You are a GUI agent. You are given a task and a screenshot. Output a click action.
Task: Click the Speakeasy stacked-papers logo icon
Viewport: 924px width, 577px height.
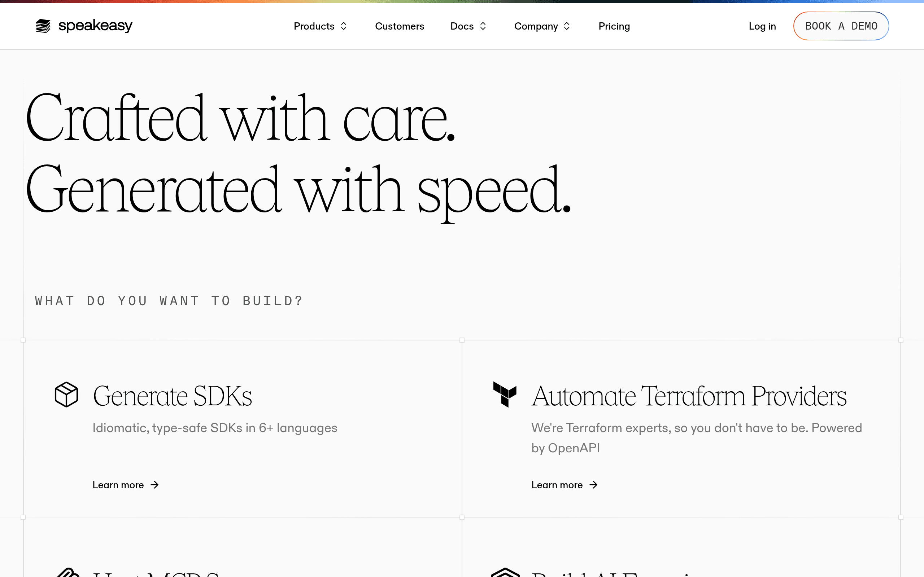coord(43,26)
